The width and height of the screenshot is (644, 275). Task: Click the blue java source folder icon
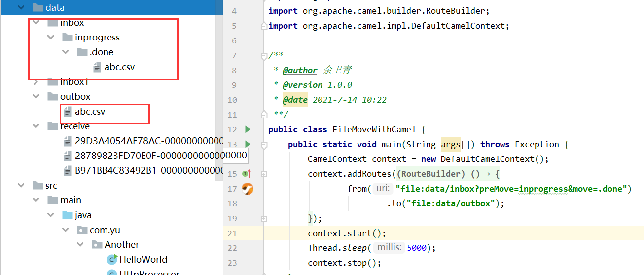68,215
